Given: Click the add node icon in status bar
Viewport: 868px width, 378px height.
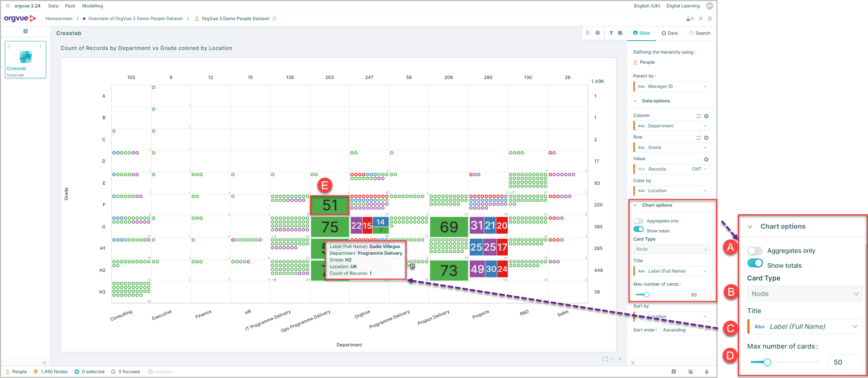Looking at the screenshot, I should pyautogui.click(x=674, y=372).
